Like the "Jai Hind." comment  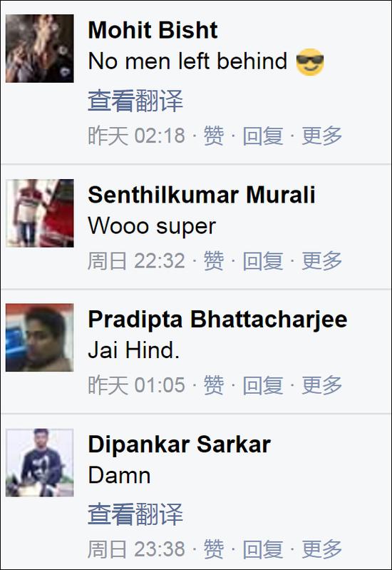213,385
